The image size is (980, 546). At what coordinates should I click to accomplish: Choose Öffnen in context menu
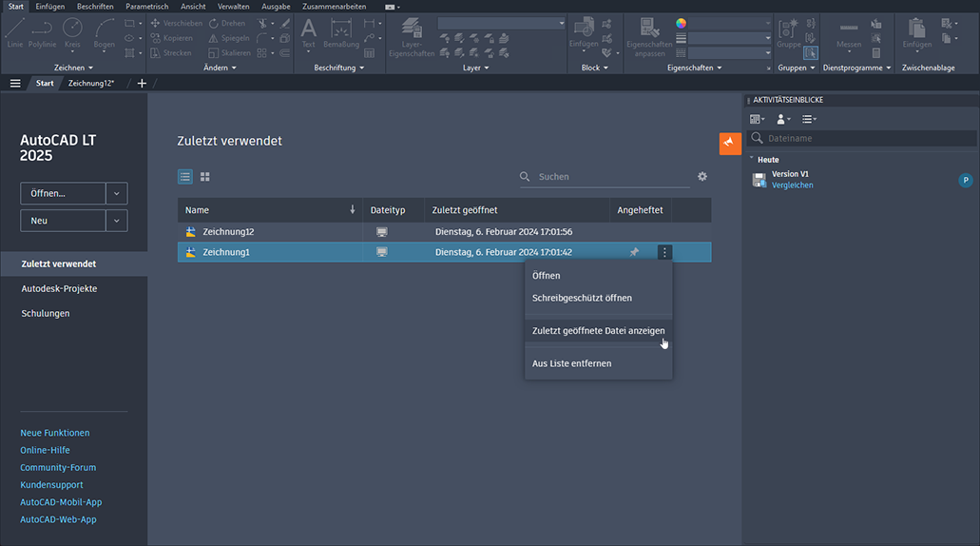click(x=599, y=276)
